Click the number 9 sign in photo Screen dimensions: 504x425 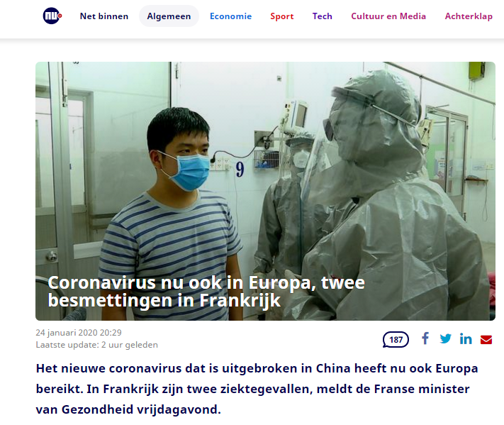click(x=240, y=170)
